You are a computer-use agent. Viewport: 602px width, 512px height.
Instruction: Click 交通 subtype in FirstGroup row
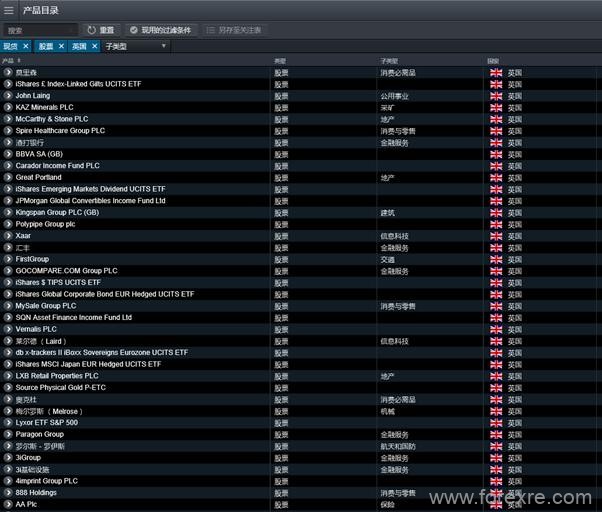387,259
